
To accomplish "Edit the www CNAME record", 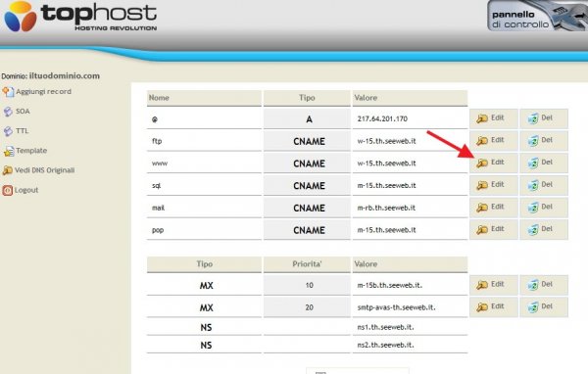I will click(x=494, y=163).
